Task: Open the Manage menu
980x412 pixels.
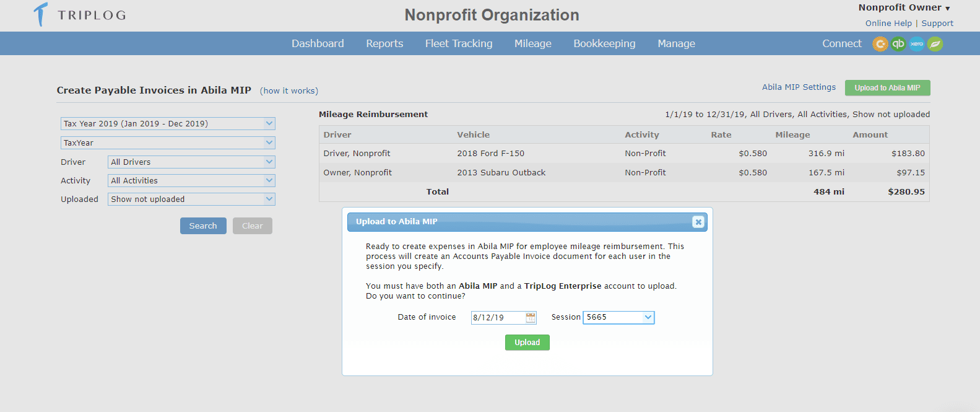Action: point(676,43)
